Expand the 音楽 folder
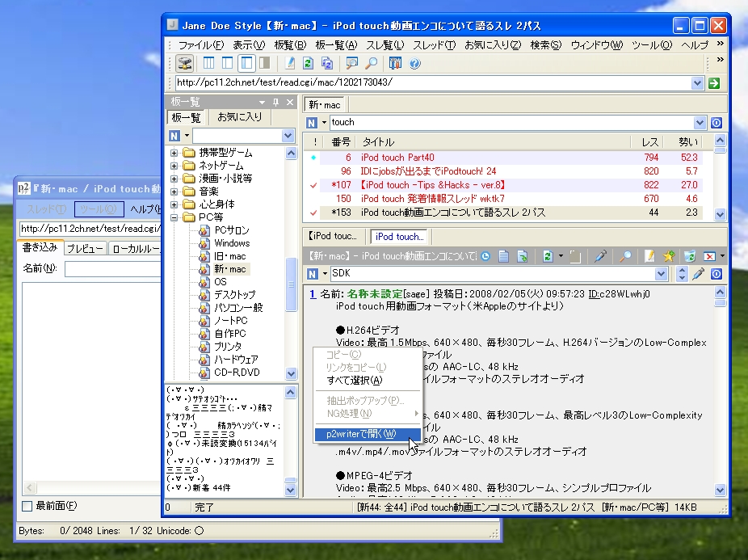Screen dimensions: 748x560 point(174,192)
